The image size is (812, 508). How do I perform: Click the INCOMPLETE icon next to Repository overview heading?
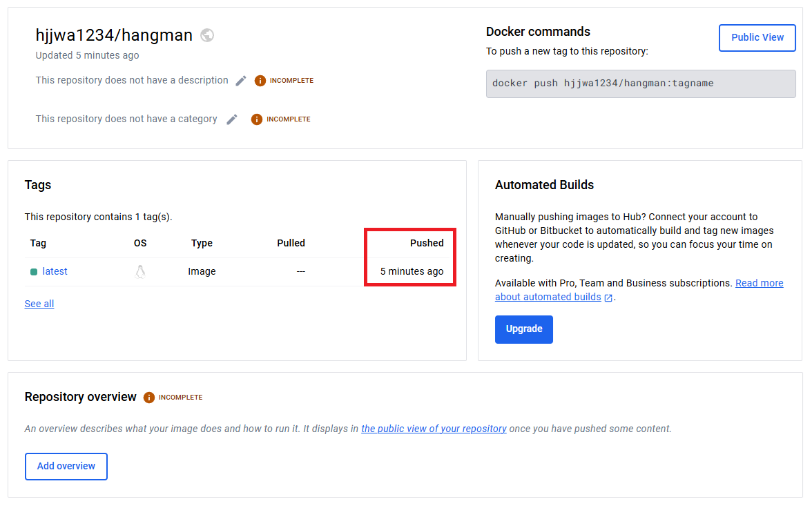[x=150, y=397]
